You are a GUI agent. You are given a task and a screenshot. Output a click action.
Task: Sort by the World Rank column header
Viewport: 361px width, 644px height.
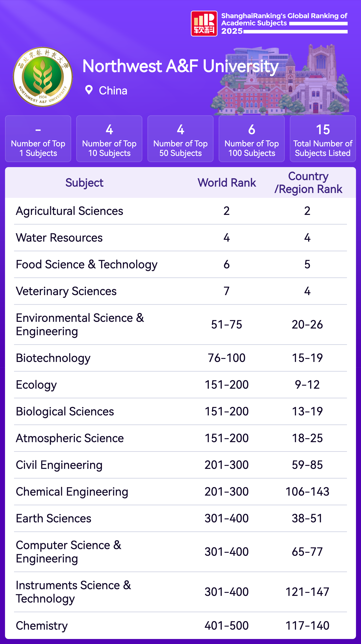[x=226, y=183]
